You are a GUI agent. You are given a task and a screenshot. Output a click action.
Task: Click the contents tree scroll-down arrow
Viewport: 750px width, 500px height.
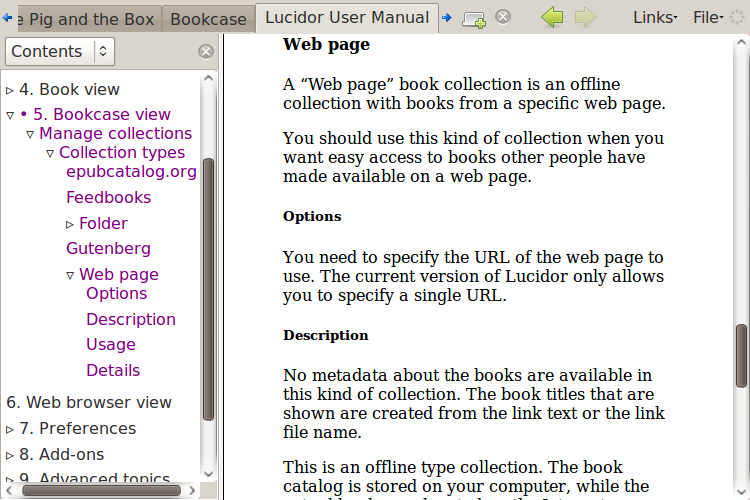tap(208, 474)
